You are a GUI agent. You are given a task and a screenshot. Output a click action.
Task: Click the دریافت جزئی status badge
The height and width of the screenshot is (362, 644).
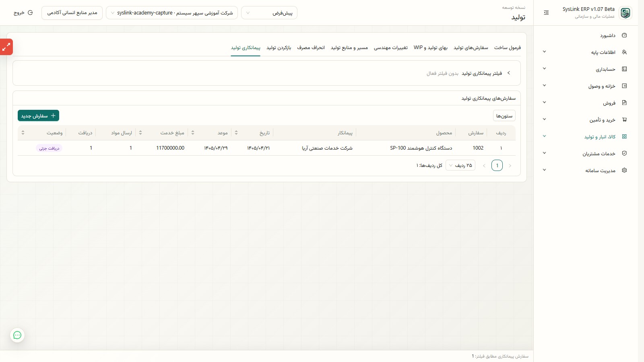[x=49, y=148]
